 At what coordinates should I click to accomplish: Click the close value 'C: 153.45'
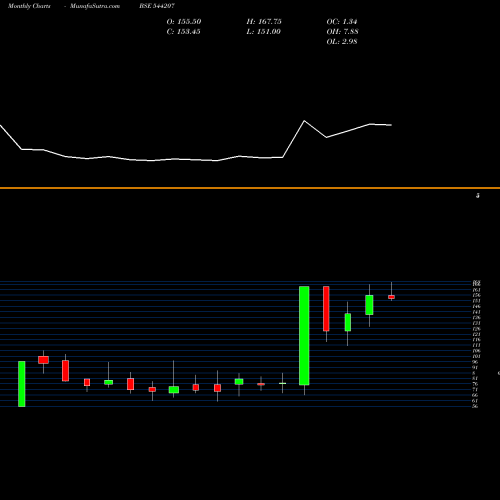click(x=184, y=32)
